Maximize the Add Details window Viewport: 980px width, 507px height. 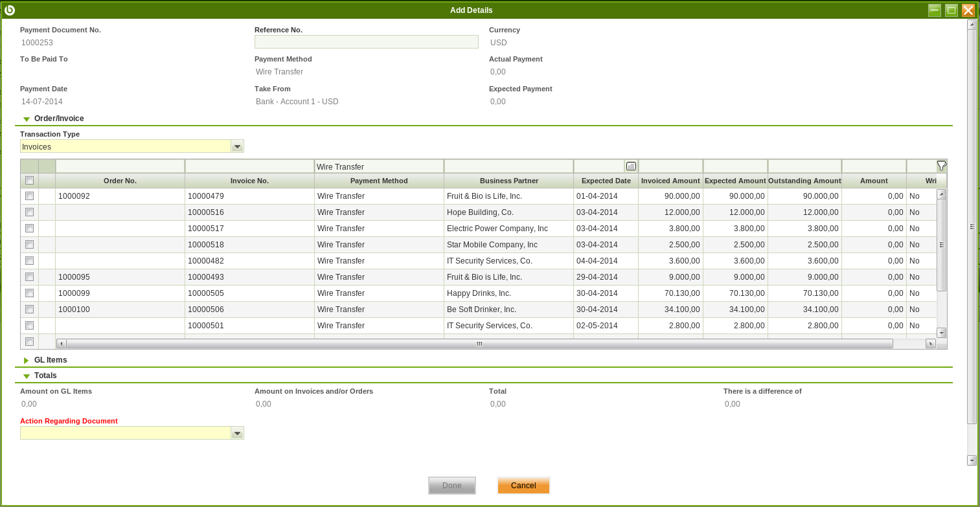[951, 10]
